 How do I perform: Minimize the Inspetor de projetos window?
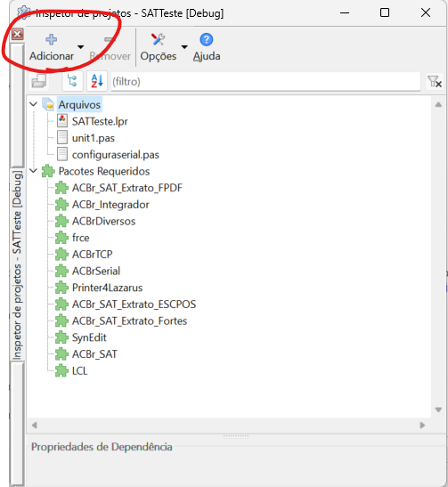pyautogui.click(x=345, y=12)
